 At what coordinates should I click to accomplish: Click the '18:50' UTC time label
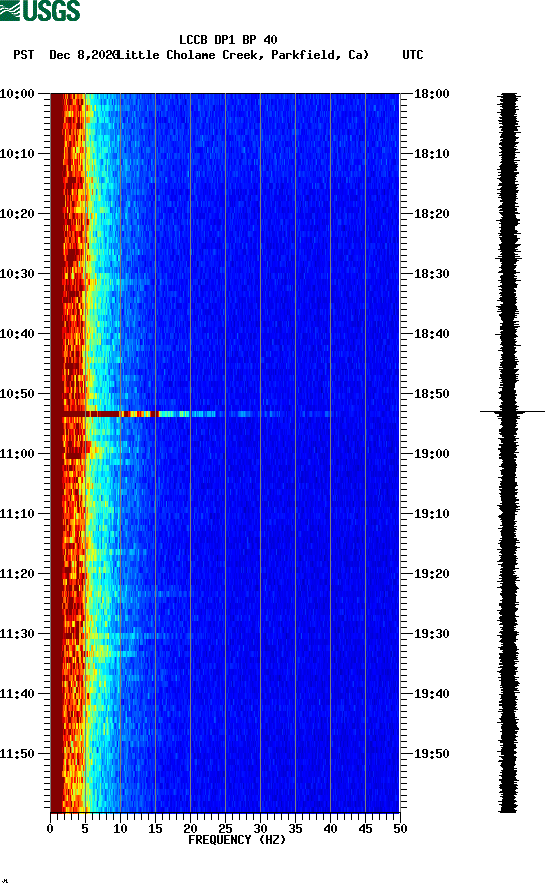432,394
